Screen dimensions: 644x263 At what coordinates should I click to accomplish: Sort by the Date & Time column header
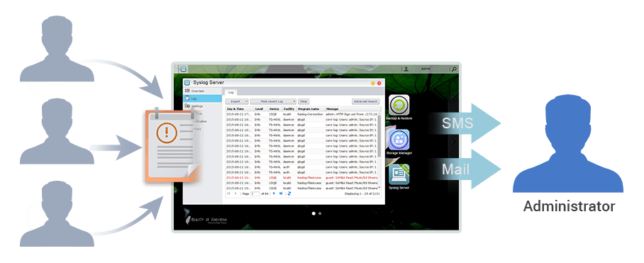coord(240,108)
